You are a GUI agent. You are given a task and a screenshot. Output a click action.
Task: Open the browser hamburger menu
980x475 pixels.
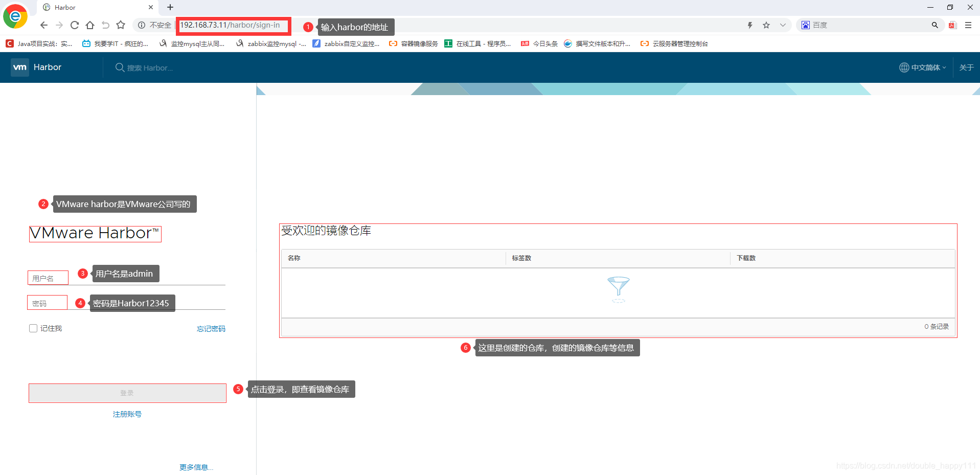click(x=968, y=25)
